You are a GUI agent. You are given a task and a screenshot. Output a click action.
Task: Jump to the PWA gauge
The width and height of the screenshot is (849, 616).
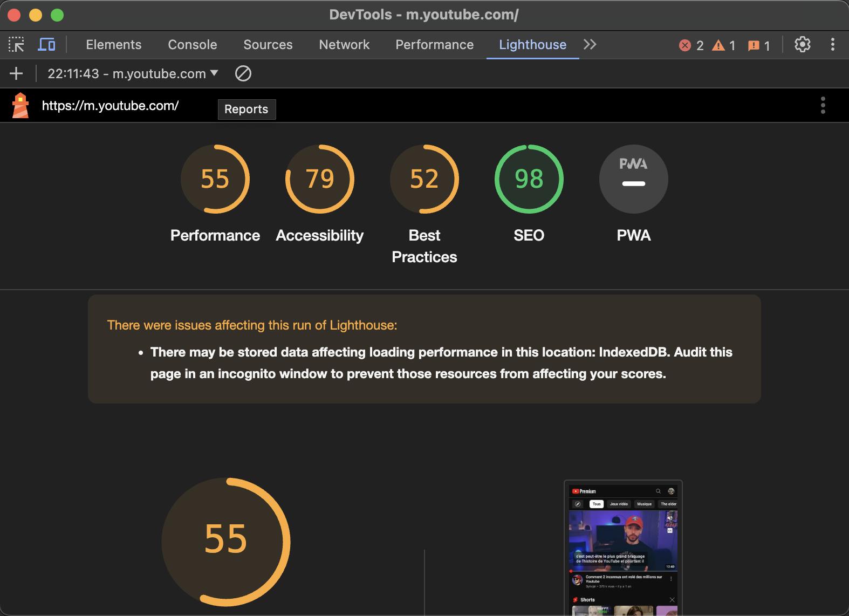(x=634, y=179)
